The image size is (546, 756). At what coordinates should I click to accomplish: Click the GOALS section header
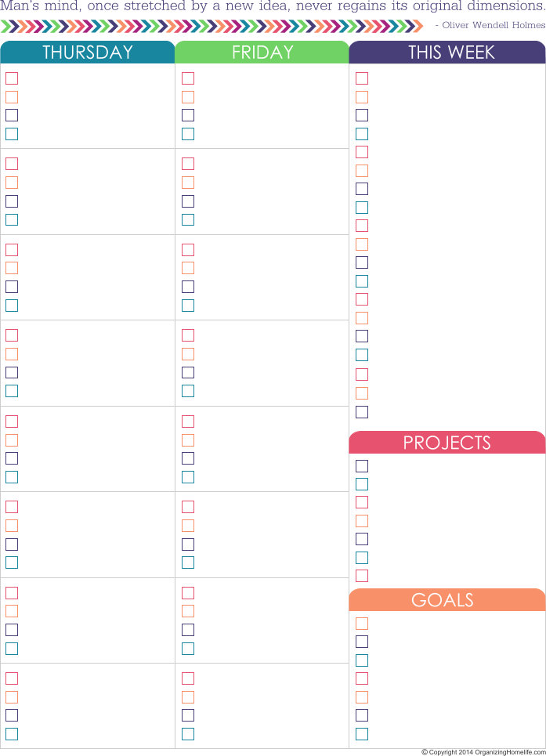coord(447,600)
